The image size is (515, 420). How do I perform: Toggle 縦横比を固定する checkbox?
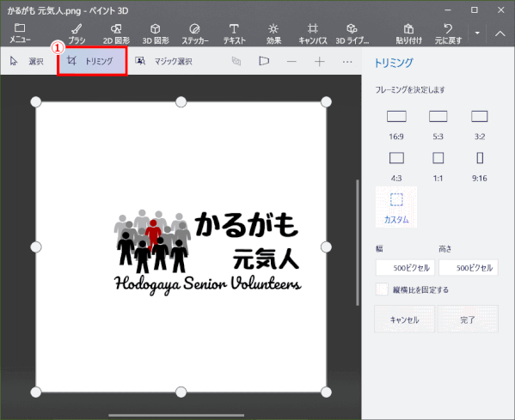pos(382,289)
